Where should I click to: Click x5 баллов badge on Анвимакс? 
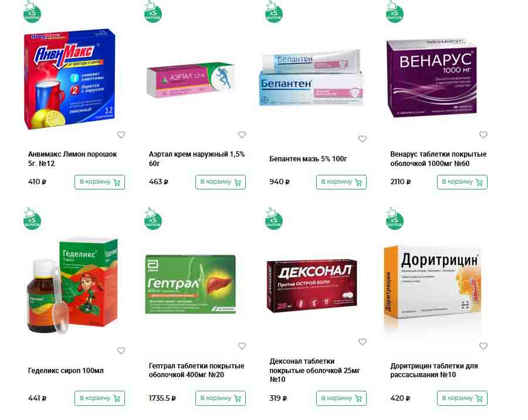[x=32, y=12]
